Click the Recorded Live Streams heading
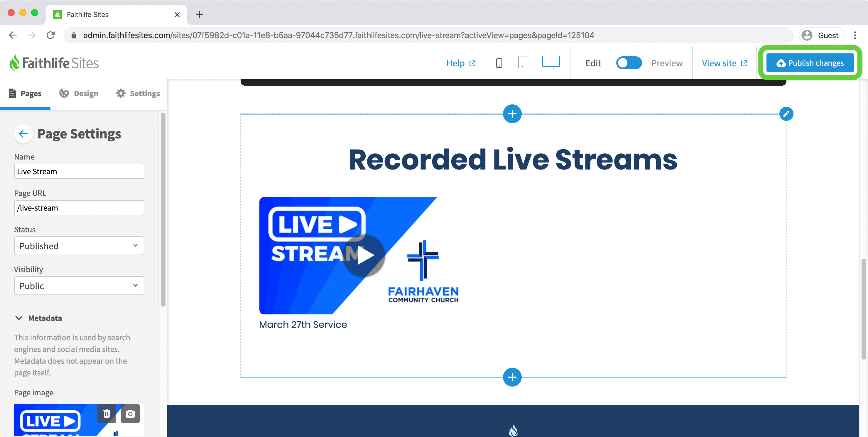The height and width of the screenshot is (437, 868). tap(513, 160)
